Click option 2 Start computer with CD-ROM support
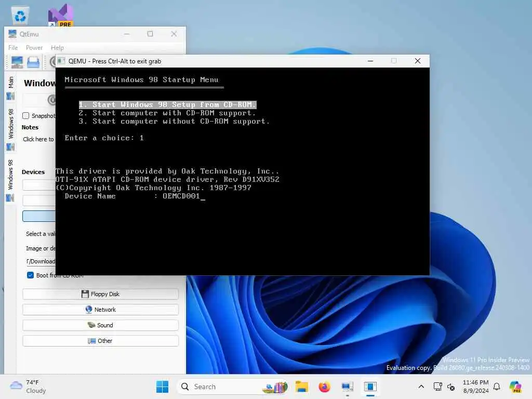532x399 pixels. point(167,113)
